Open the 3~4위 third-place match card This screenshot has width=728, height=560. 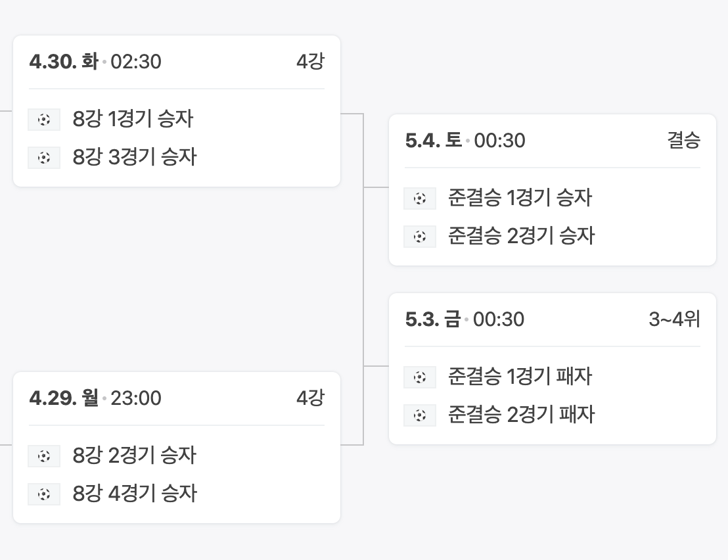552,368
